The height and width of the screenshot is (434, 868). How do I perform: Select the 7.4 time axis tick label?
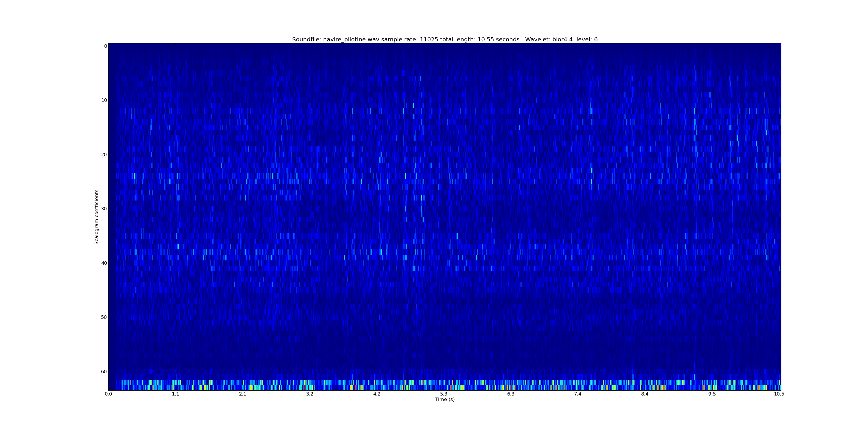[578, 394]
